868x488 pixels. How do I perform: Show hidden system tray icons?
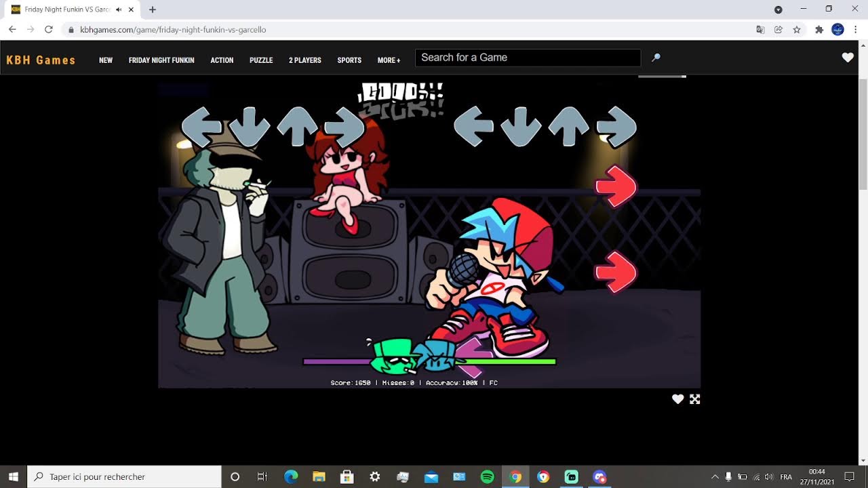click(x=714, y=476)
